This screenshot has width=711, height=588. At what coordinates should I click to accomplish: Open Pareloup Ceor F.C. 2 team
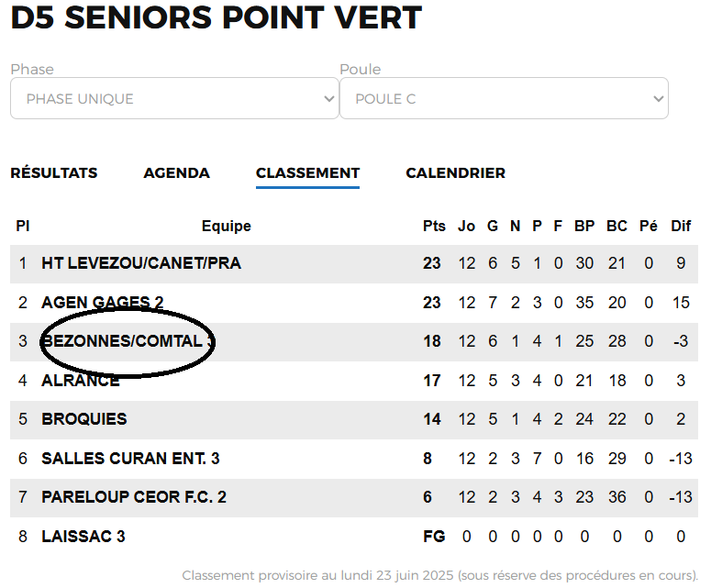(x=134, y=497)
